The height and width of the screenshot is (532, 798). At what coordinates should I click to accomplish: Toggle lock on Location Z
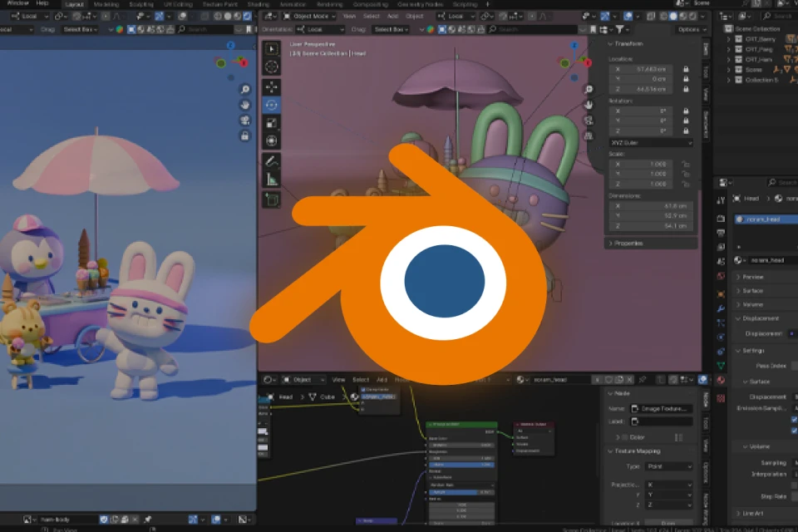pos(686,89)
